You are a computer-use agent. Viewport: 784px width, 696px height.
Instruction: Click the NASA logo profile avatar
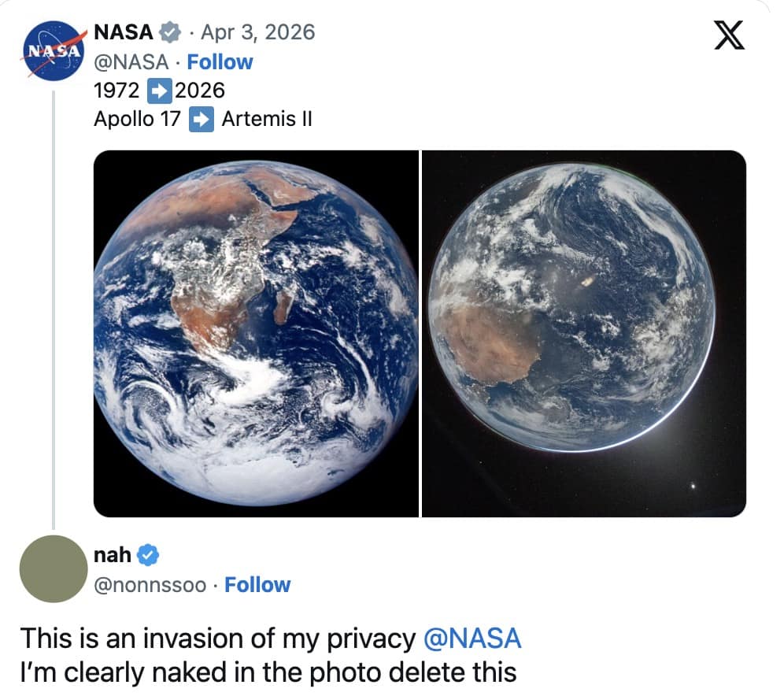coord(53,51)
